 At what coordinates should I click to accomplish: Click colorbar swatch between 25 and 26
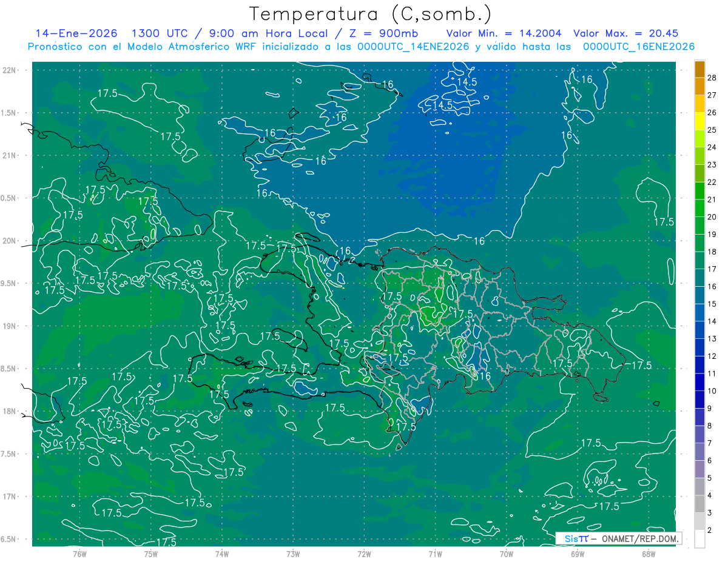[699, 121]
